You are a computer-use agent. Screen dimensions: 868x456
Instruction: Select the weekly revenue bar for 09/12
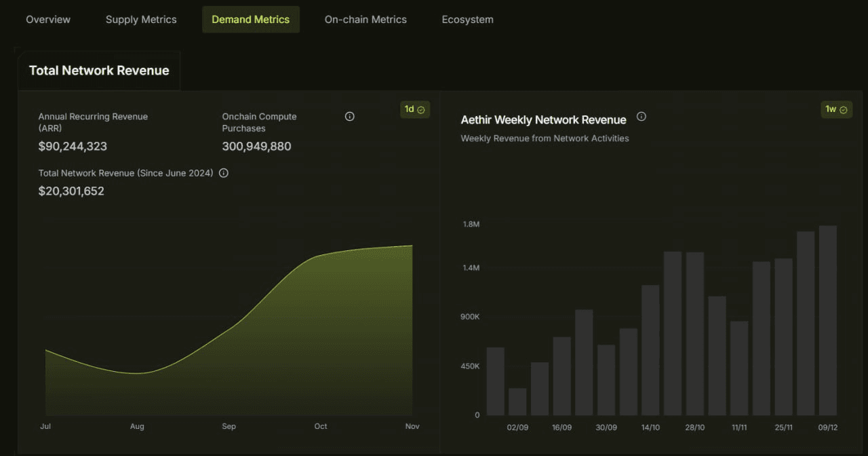(827, 320)
